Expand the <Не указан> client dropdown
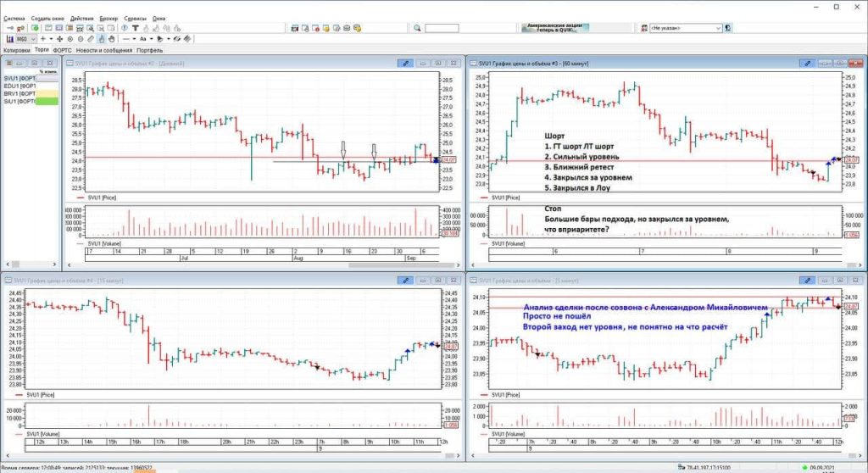Viewport: 868px width, 473px height. click(x=718, y=28)
